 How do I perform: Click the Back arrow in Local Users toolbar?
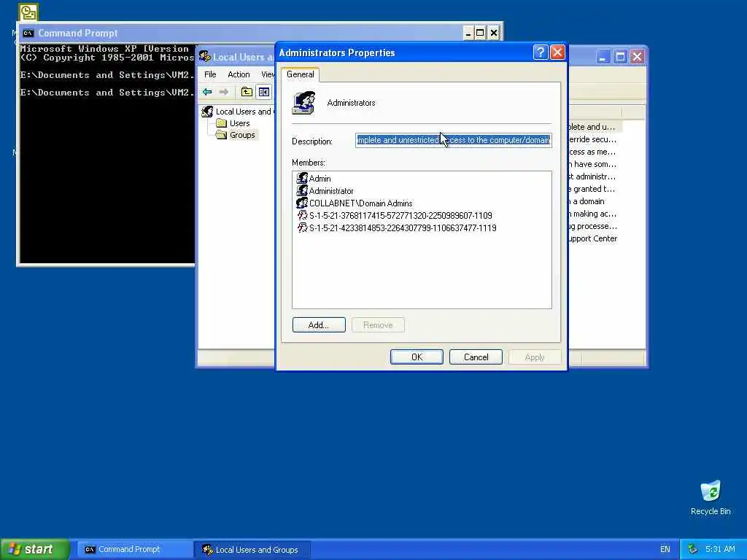[207, 92]
